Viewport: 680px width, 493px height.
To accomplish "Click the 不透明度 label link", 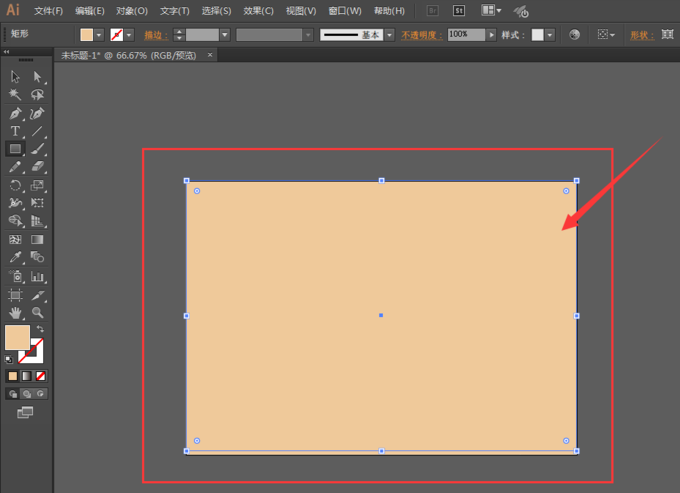I will [x=422, y=35].
